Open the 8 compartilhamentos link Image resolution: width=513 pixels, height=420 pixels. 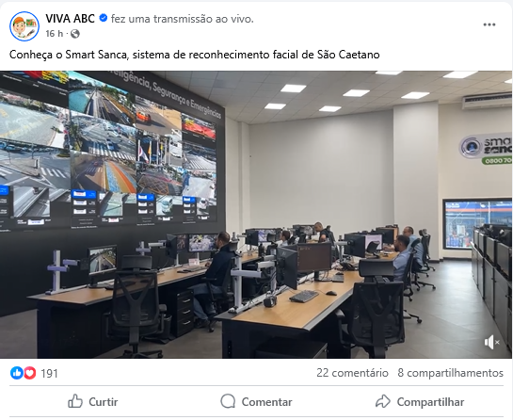450,373
